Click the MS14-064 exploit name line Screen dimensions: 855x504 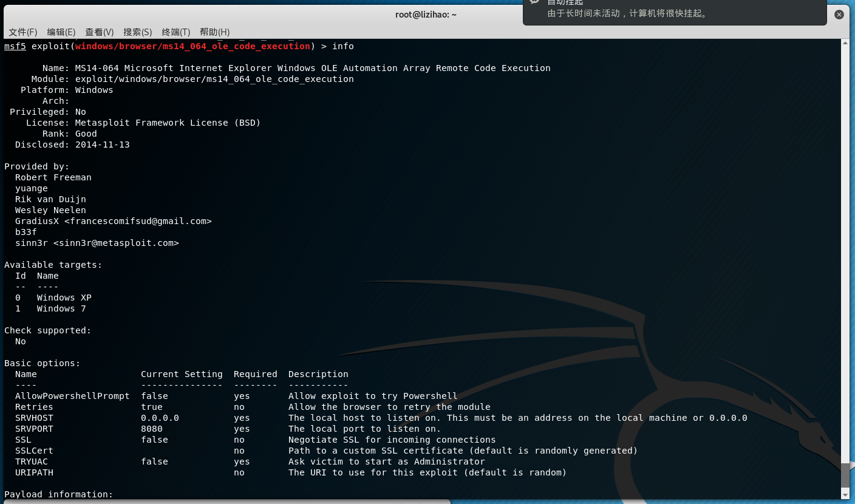point(313,68)
